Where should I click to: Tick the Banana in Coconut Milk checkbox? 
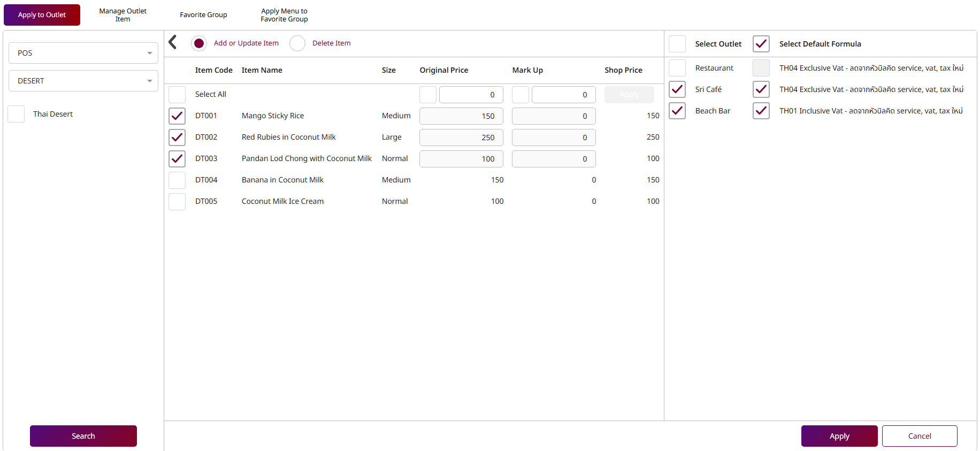point(177,180)
